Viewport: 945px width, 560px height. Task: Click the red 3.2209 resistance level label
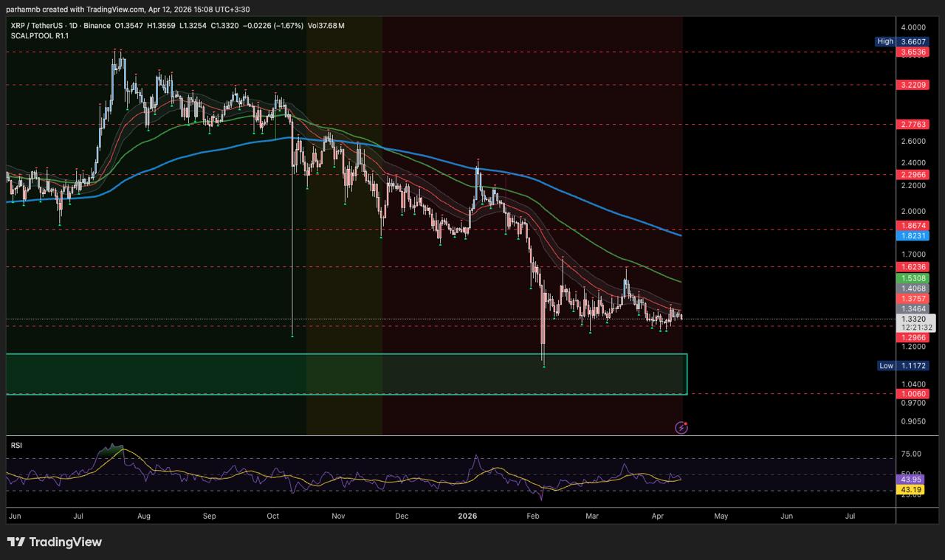tap(912, 86)
